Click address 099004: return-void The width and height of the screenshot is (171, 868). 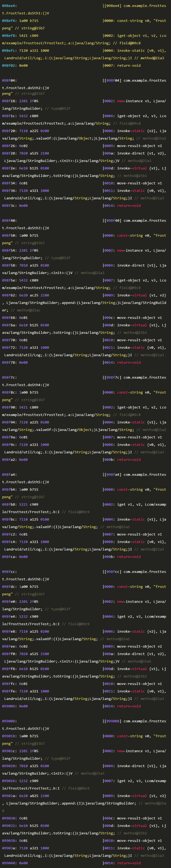pyautogui.click(x=9, y=706)
